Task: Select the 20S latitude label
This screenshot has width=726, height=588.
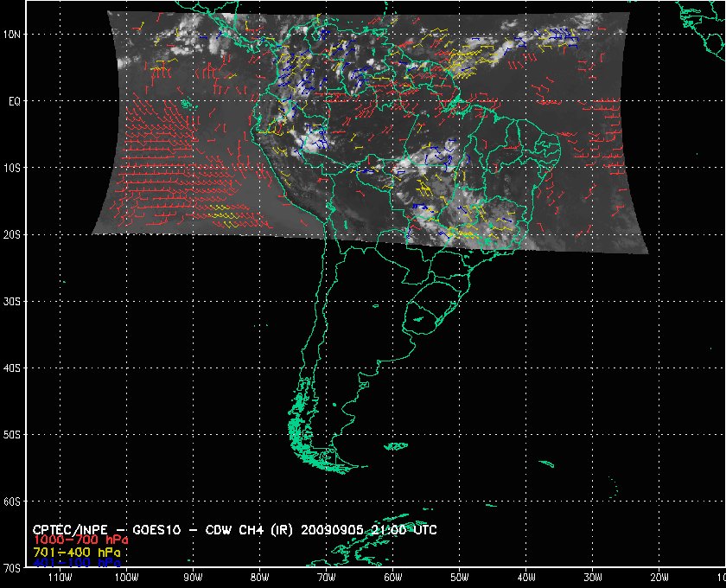Action: point(11,235)
